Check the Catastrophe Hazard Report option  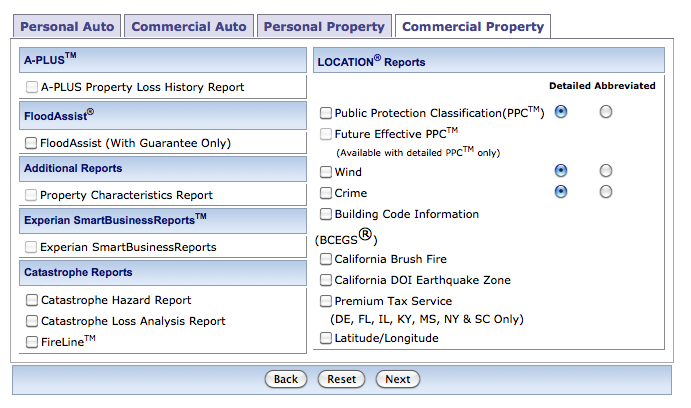[x=32, y=300]
